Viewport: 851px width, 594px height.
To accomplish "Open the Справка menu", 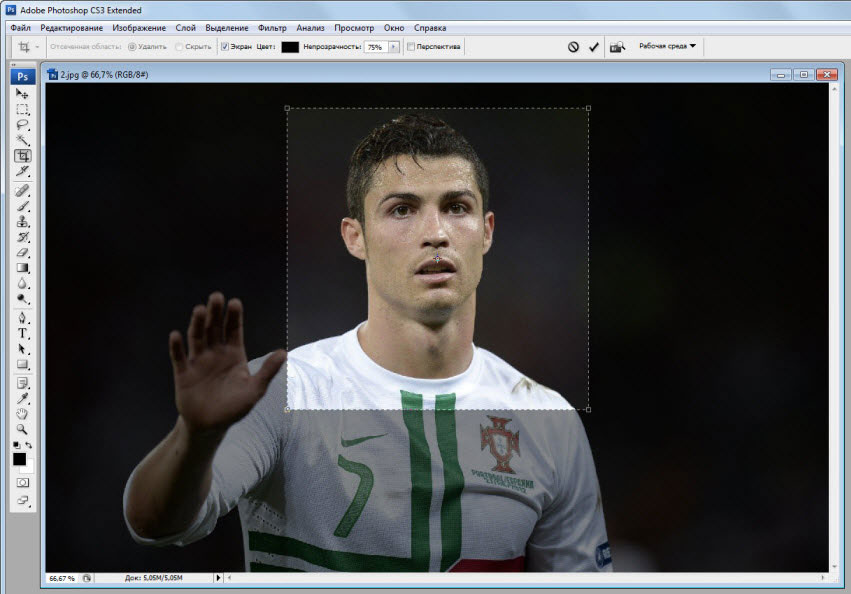I will [430, 28].
